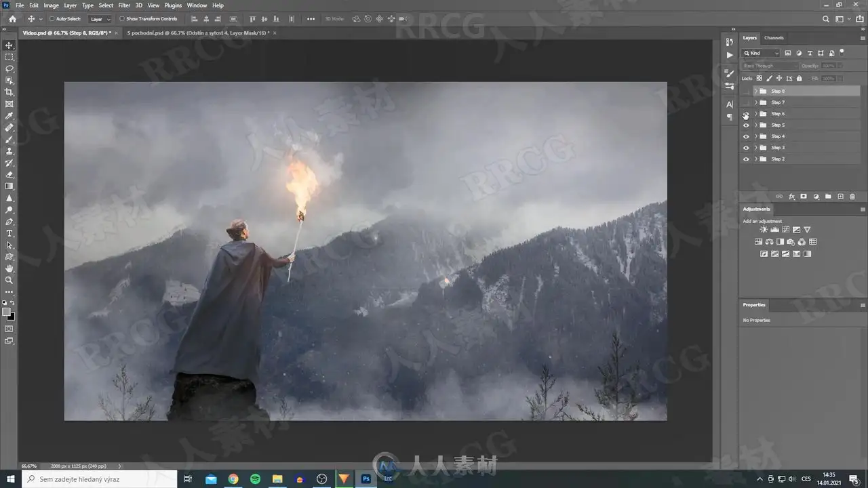Click the trash icon to delete layer
The width and height of the screenshot is (868, 488).
[852, 197]
